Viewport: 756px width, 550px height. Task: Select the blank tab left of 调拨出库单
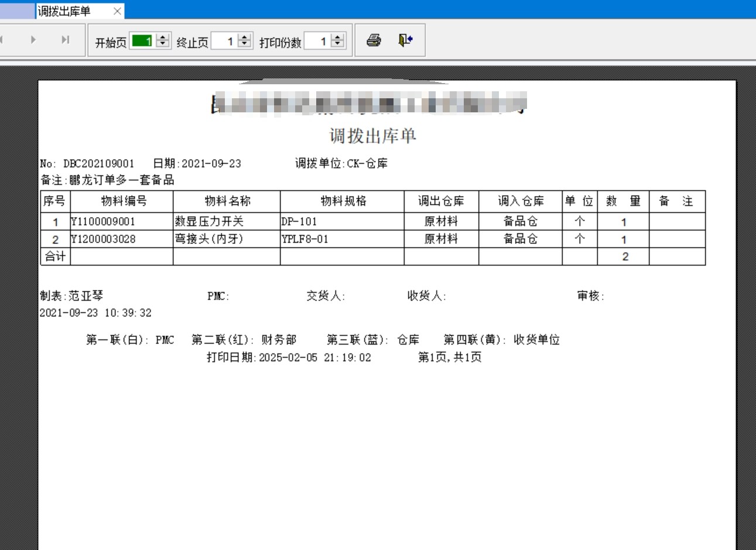pyautogui.click(x=17, y=11)
